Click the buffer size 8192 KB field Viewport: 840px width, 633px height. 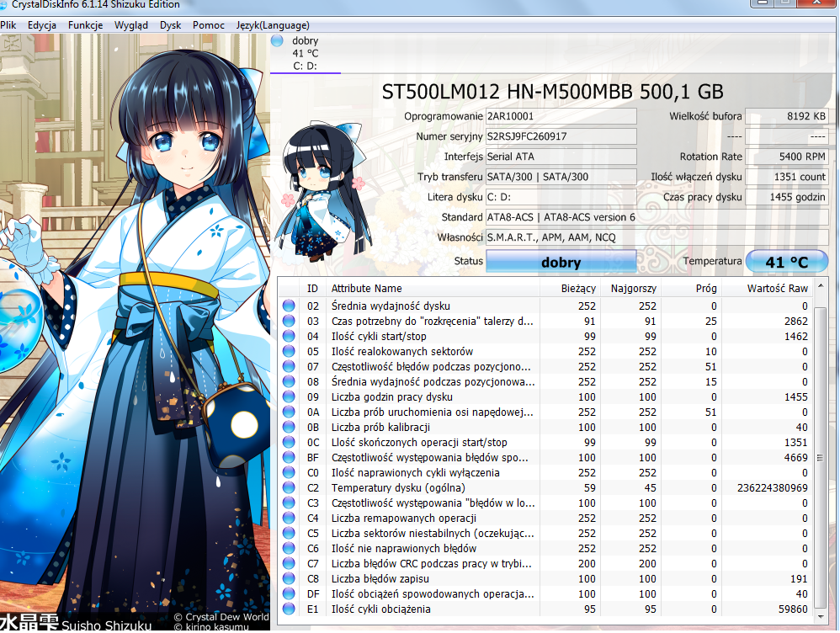point(786,116)
